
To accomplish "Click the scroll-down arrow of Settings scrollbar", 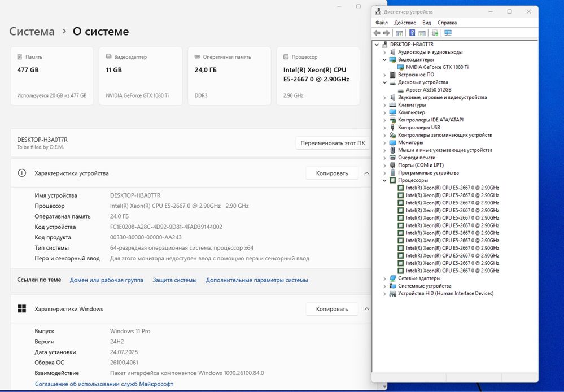I will coord(384,387).
